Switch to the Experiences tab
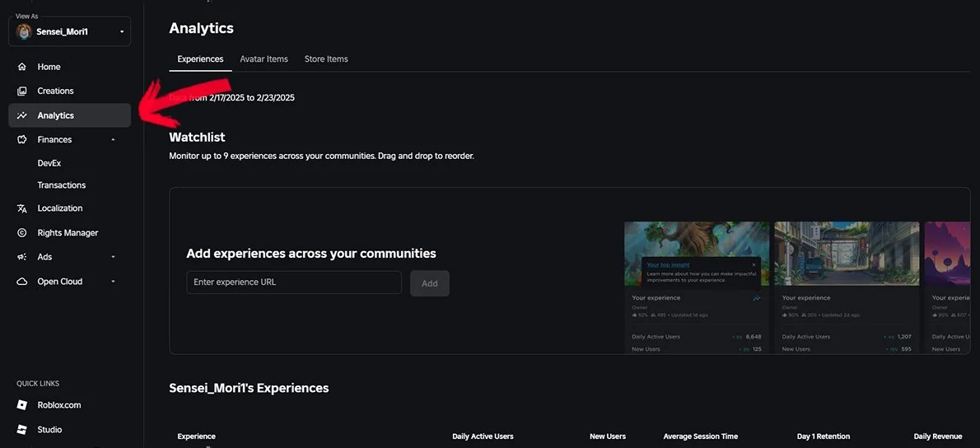This screenshot has height=448, width=980. tap(200, 59)
